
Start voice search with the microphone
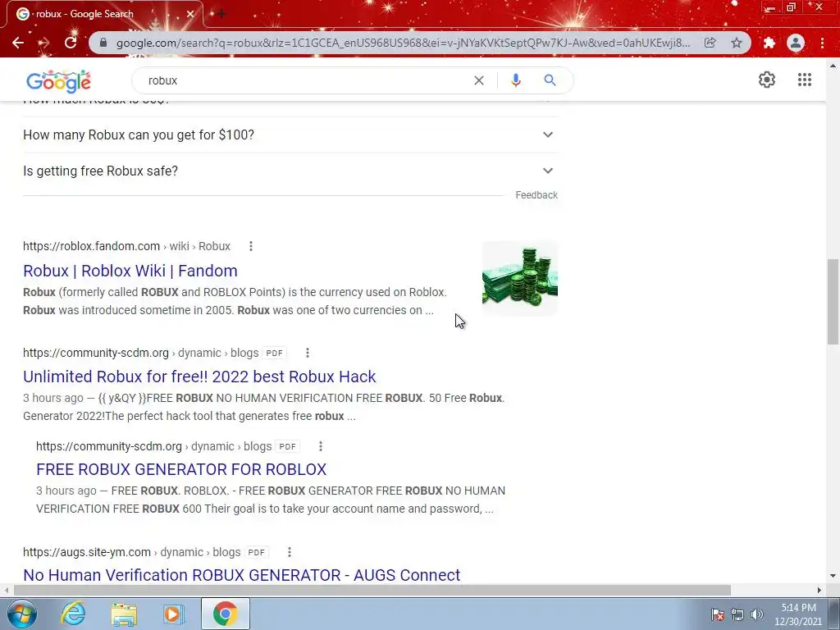point(516,80)
